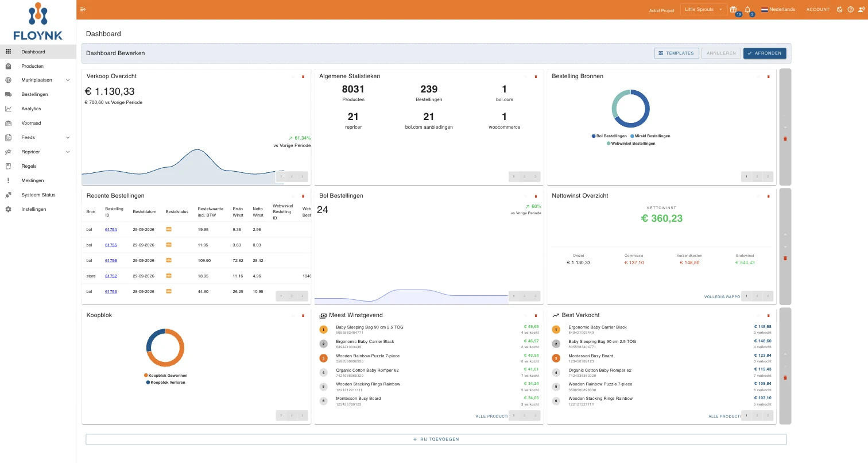
Task: Click the Bol Bestellingen legend swatch
Action: click(594, 136)
